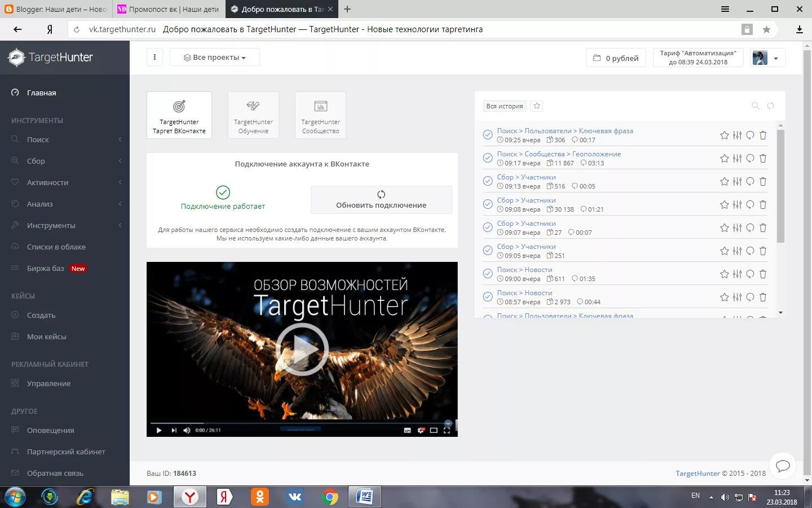Open the TargetHunter Сообщество tile
Screen dimensions: 812x508
click(x=320, y=115)
